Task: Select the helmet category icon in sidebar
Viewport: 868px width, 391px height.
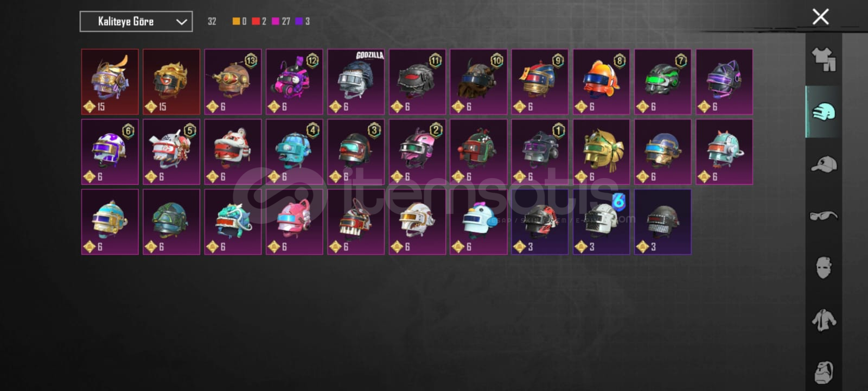Action: (x=824, y=112)
